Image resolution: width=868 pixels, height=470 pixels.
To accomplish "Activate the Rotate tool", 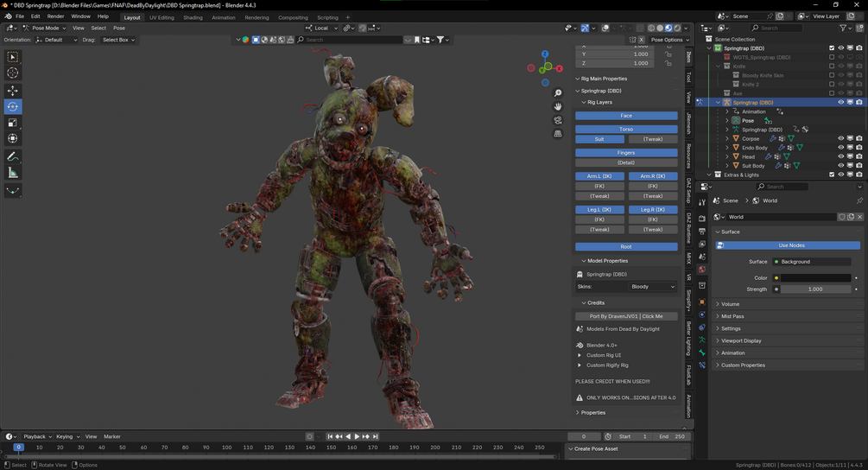I will click(x=13, y=107).
